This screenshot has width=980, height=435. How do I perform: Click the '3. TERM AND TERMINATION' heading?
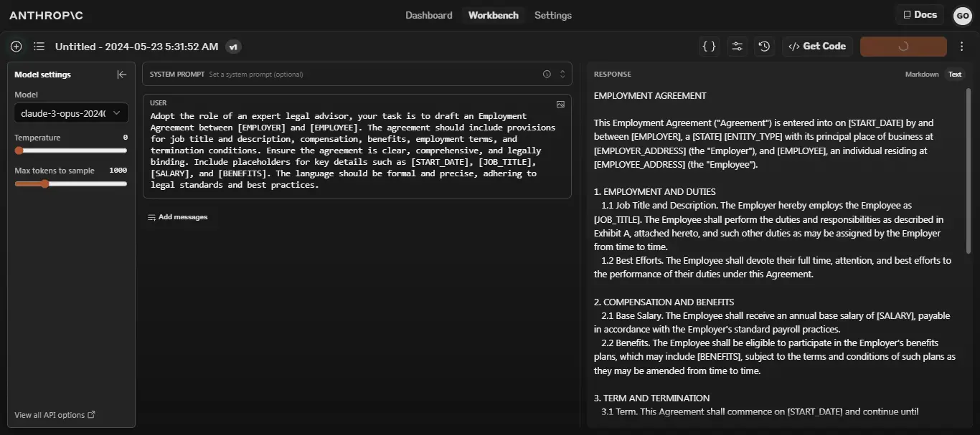click(x=651, y=398)
